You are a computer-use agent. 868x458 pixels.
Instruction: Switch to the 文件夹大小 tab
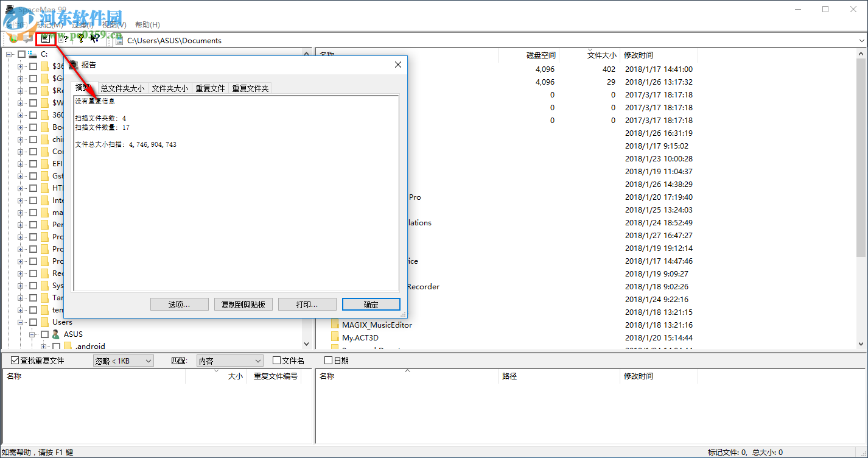(x=170, y=88)
